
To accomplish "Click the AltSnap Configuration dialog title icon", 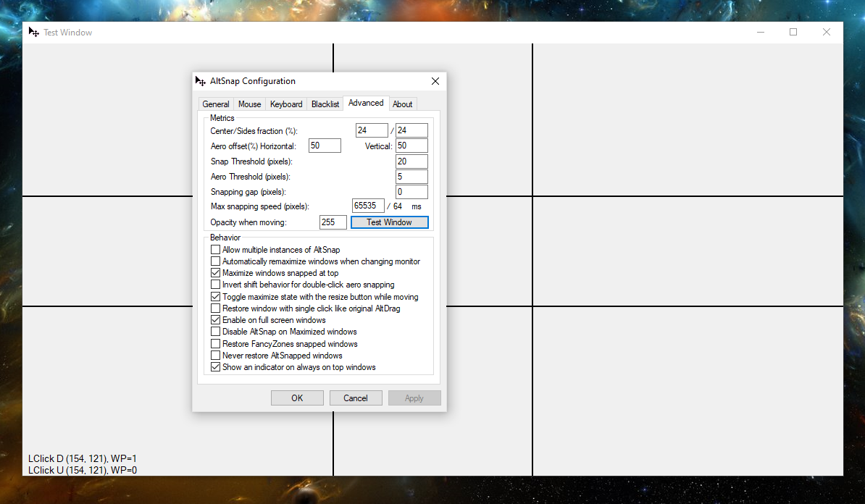I will click(200, 81).
